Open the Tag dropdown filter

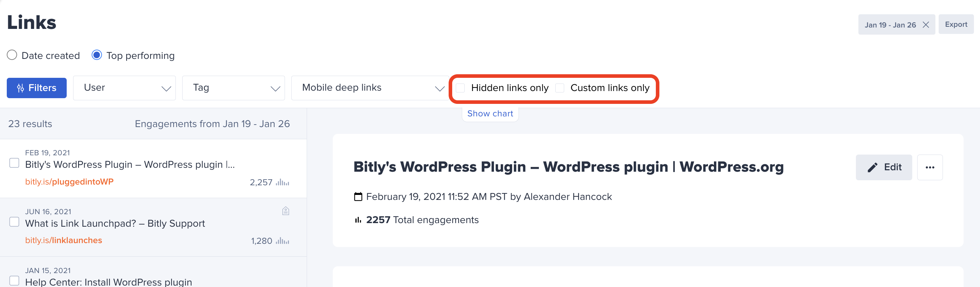pos(234,88)
